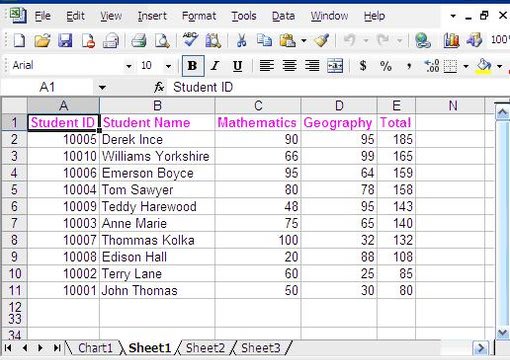This screenshot has height=360, width=510.
Task: Switch to the Chart1 sheet tab
Action: point(95,348)
